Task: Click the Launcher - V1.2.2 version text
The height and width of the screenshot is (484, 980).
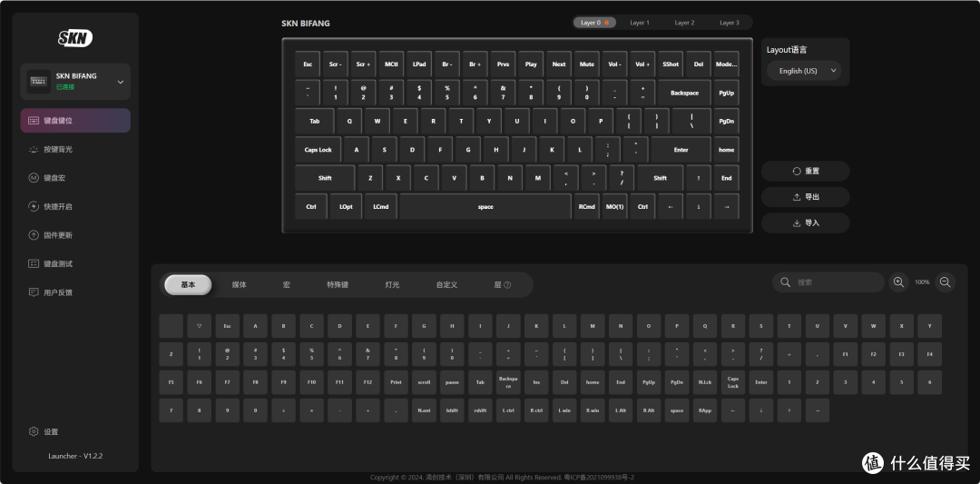Action: (x=75, y=456)
